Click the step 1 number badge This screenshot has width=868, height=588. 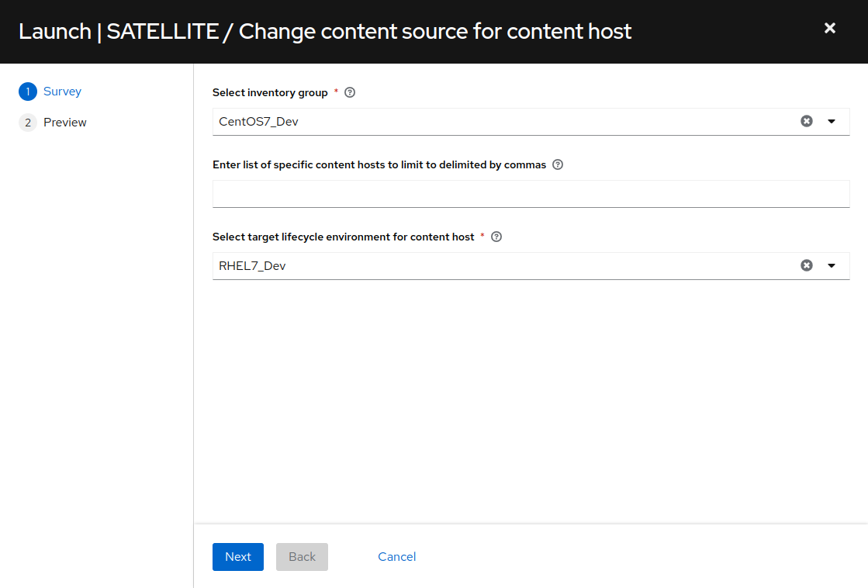pyautogui.click(x=28, y=92)
